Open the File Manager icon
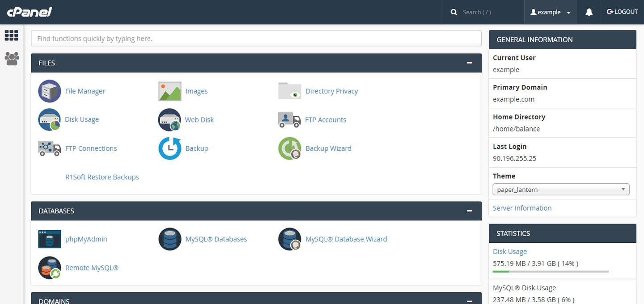This screenshot has width=644, height=304. [x=49, y=91]
